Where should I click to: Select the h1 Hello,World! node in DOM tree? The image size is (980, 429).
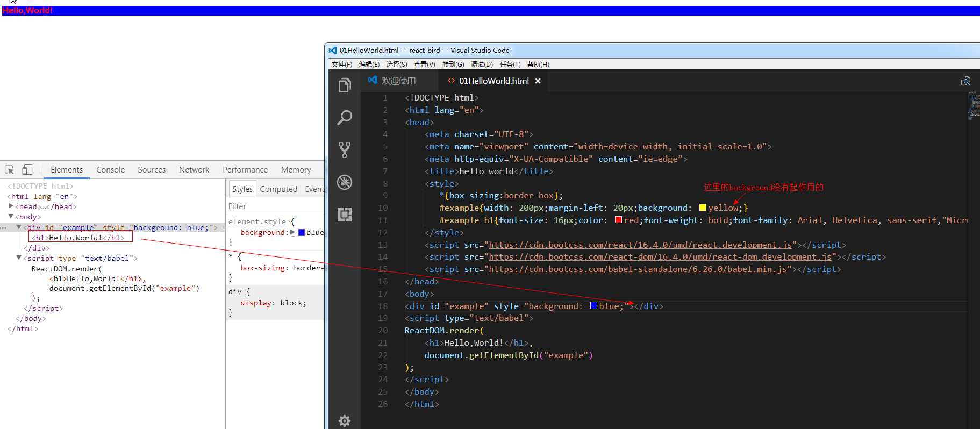pos(78,238)
